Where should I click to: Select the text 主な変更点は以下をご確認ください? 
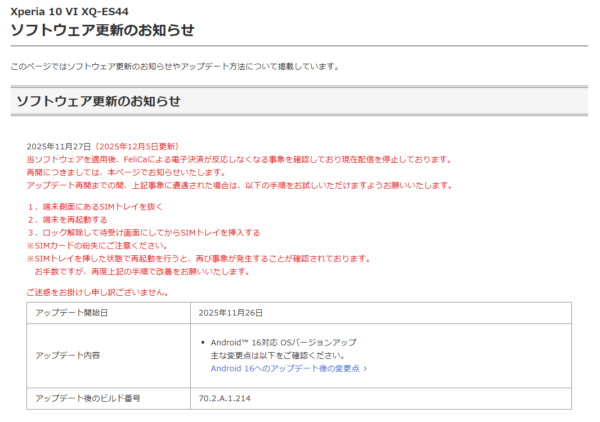(x=278, y=355)
